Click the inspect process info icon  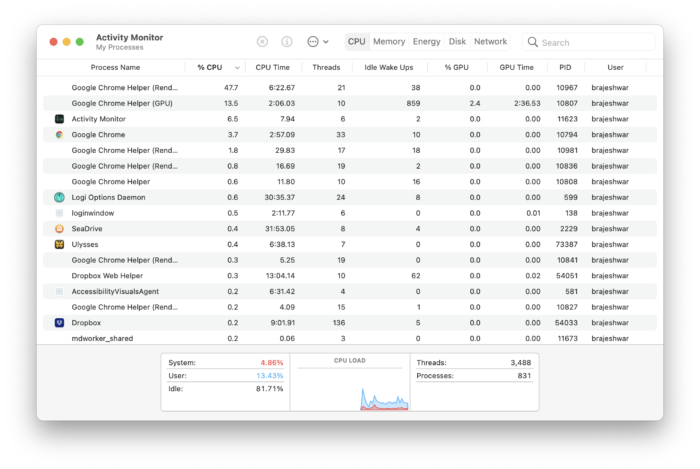[x=287, y=42]
